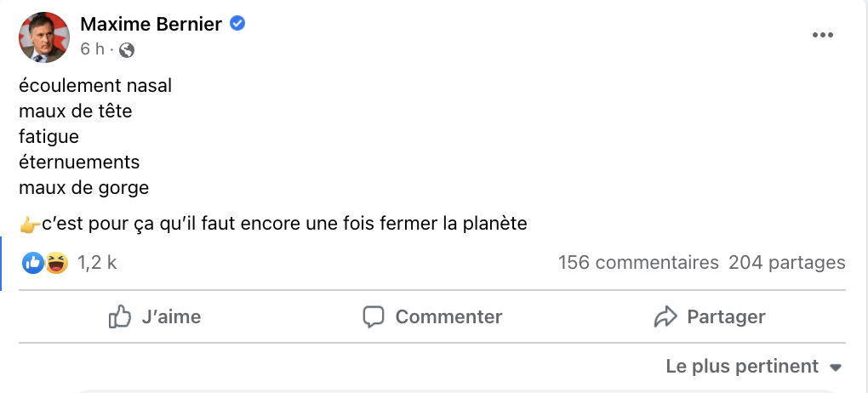Show the 1,2 k reactions count

coord(97,263)
